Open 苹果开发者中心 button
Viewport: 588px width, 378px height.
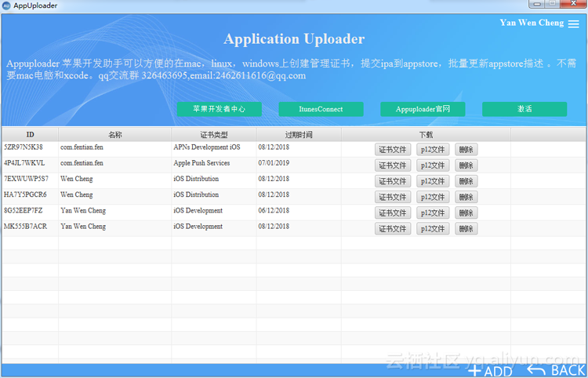(x=220, y=109)
